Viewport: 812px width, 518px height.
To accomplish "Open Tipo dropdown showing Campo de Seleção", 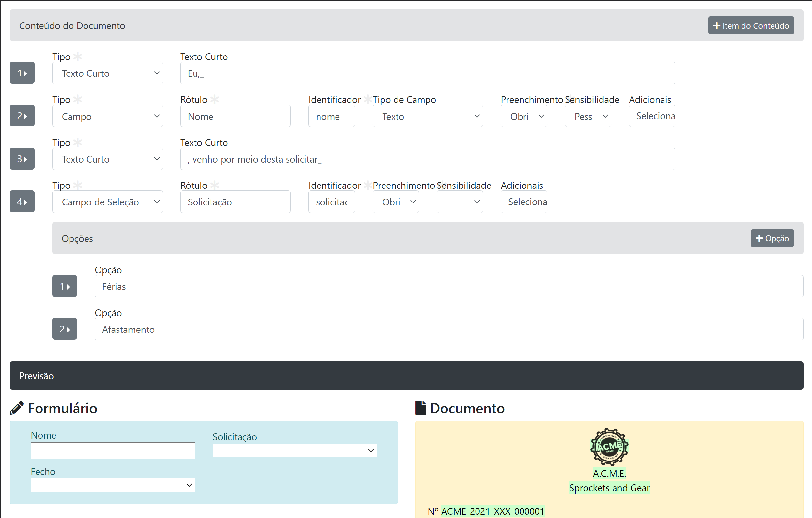I will point(107,202).
